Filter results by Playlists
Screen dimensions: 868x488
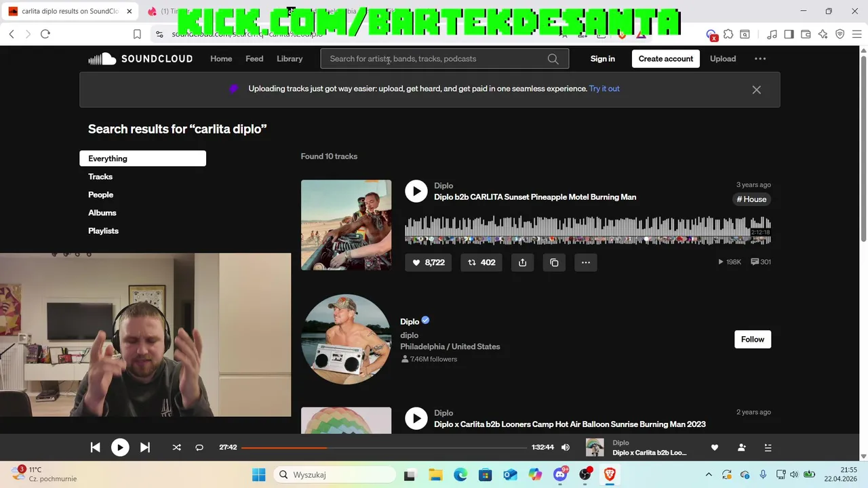click(103, 231)
